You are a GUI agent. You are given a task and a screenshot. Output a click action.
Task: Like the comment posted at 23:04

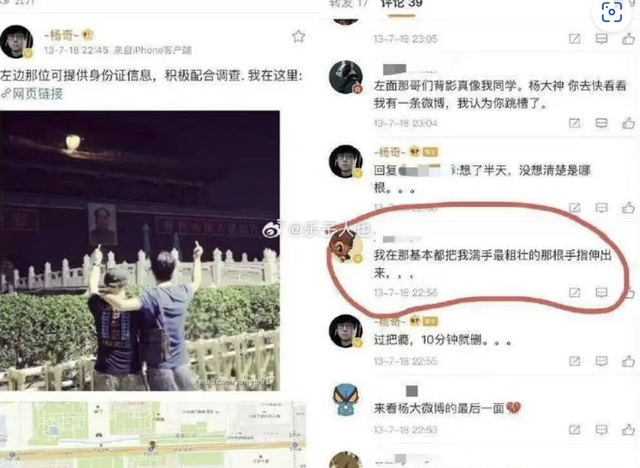tap(628, 123)
